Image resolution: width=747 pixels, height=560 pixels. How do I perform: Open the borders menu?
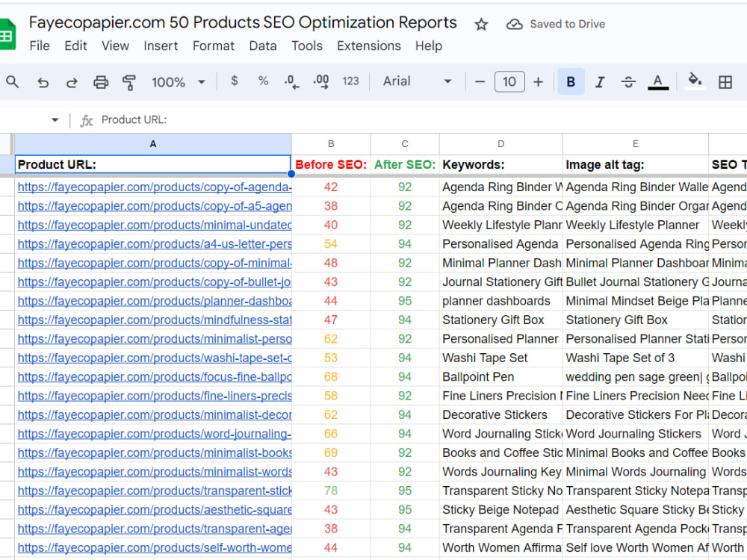(x=725, y=82)
